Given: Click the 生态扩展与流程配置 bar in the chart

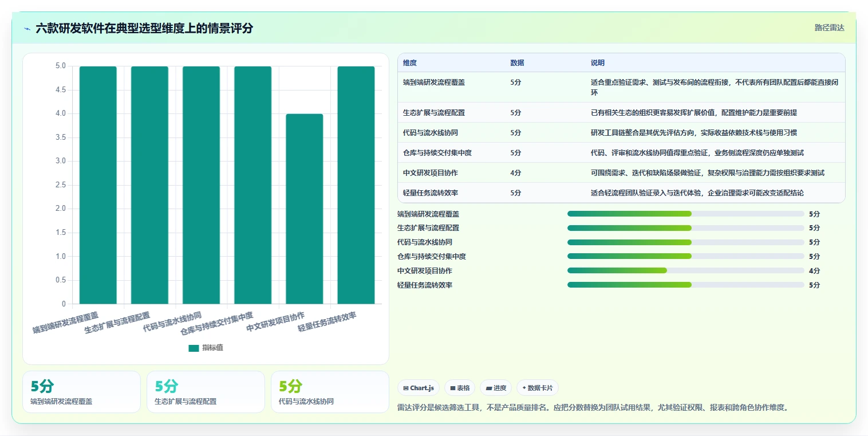Looking at the screenshot, I should 149,185.
